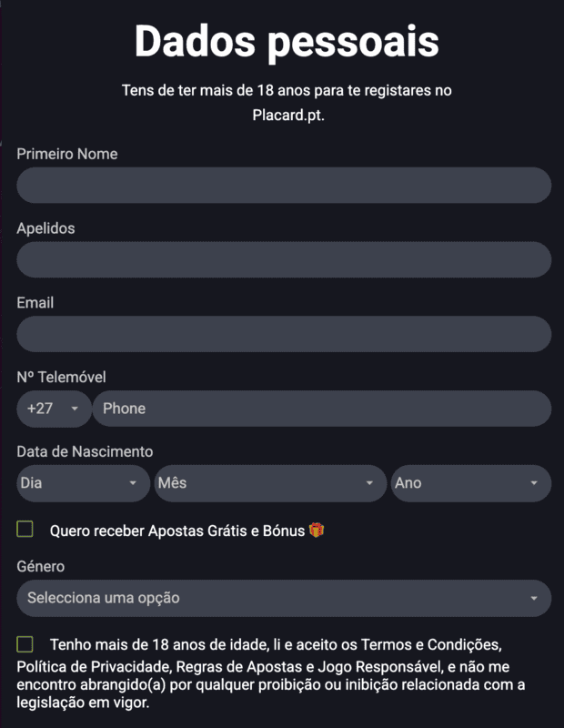
Task: Open the Género 'Selecciona uma opção' dropdown
Action: click(x=273, y=599)
